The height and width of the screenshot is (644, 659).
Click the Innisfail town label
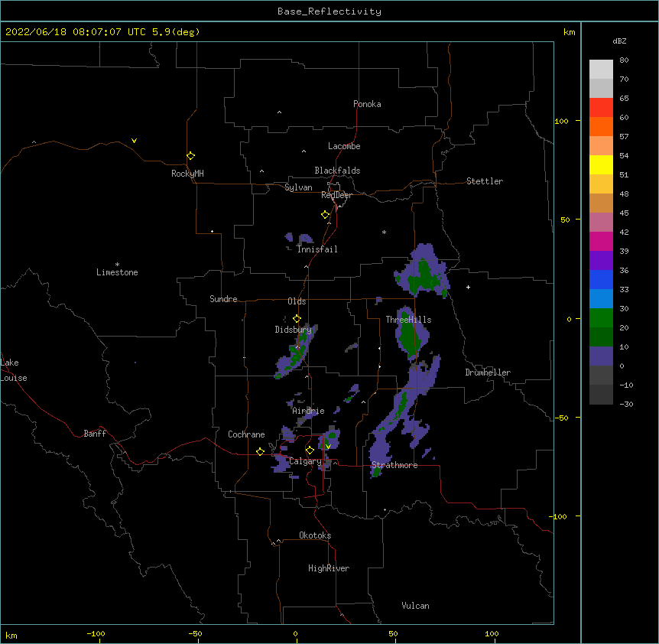click(x=317, y=249)
